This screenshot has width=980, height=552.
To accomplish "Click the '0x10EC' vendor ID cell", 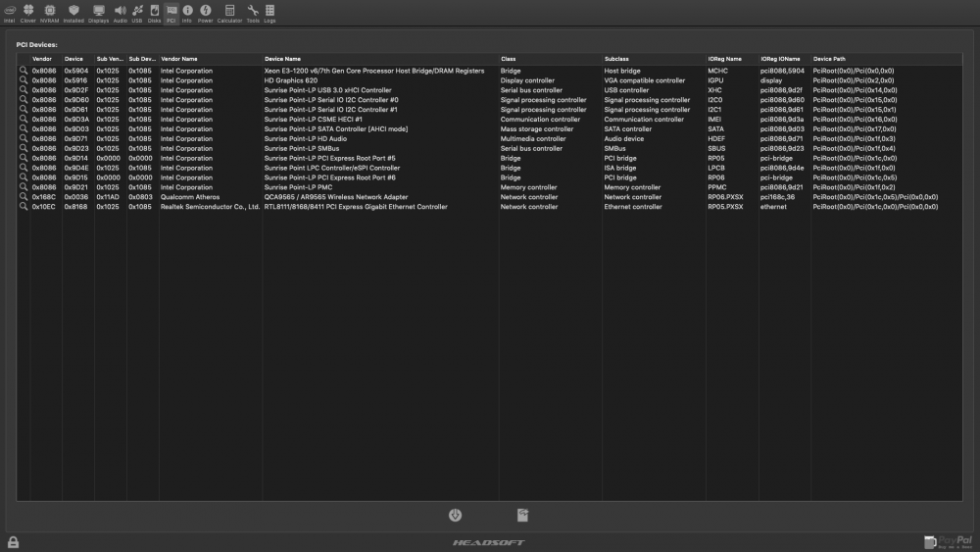I will 44,206.
